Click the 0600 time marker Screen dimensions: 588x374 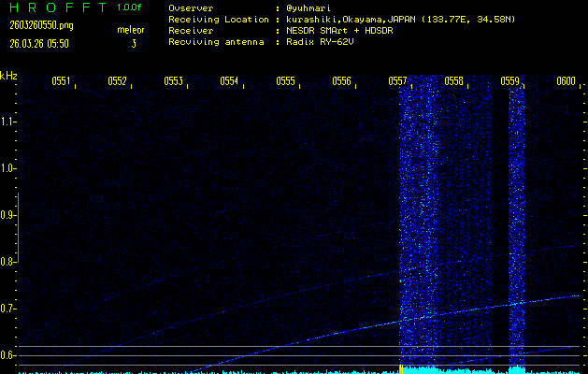tap(566, 81)
